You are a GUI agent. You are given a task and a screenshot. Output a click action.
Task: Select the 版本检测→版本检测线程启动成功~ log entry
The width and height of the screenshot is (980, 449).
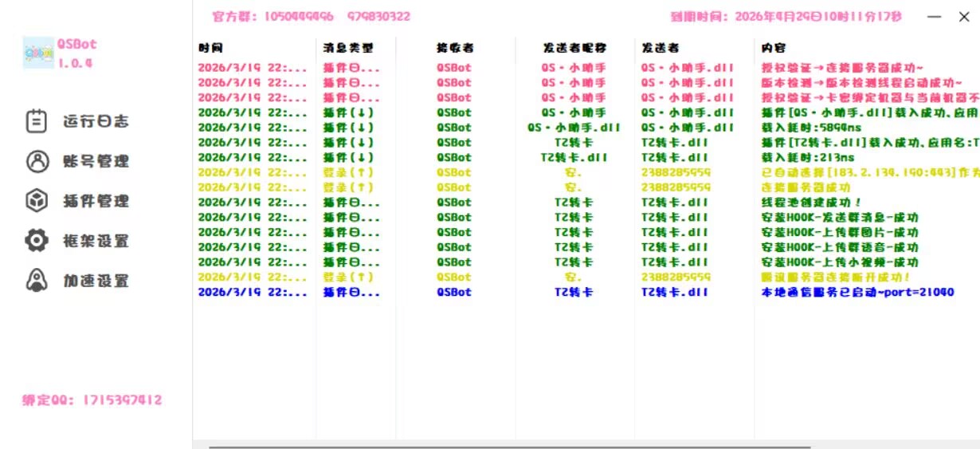tap(586, 83)
